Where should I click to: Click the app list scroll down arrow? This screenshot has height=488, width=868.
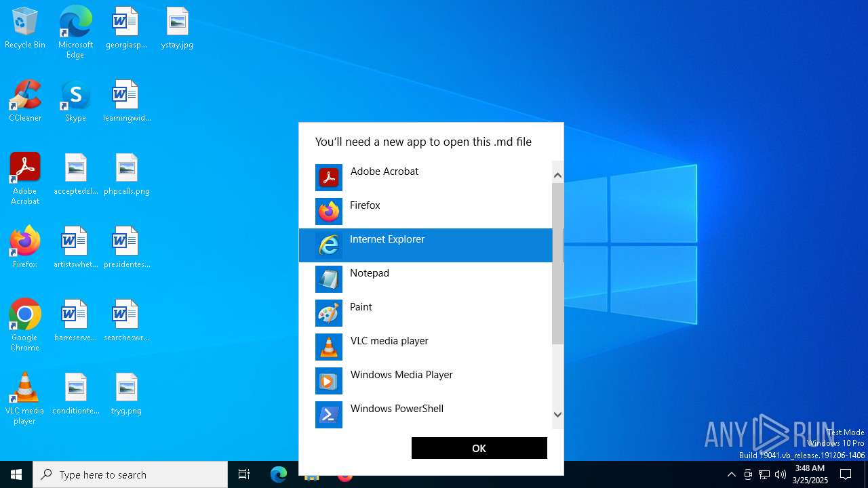557,415
